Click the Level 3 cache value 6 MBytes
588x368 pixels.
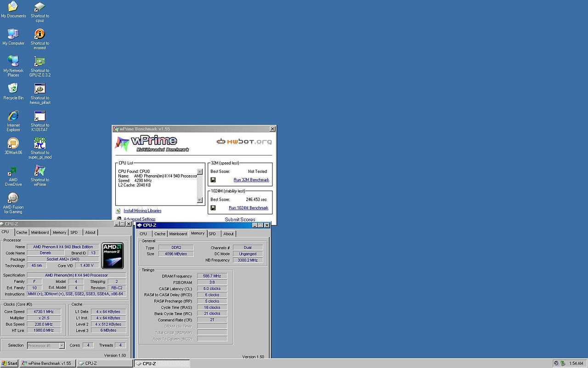tap(108, 330)
